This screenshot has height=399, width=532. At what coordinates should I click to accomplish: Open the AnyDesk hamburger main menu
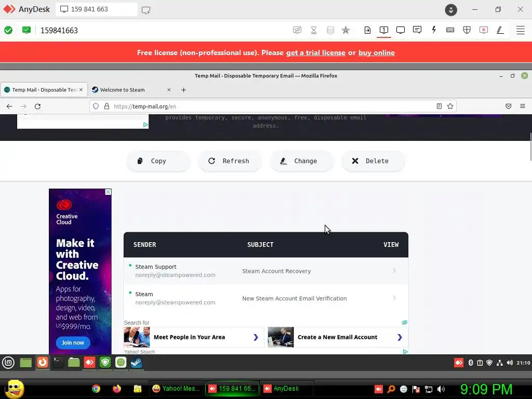(521, 30)
